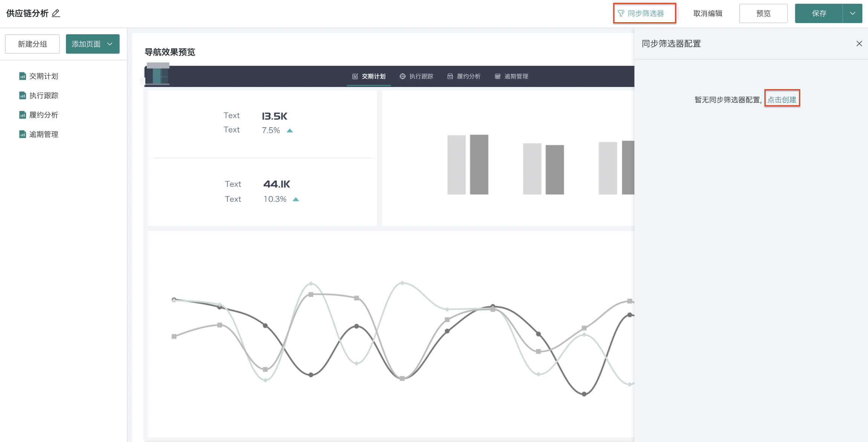Click the logo thumbnail in navigation bar
This screenshot has width=868, height=442.
click(157, 74)
